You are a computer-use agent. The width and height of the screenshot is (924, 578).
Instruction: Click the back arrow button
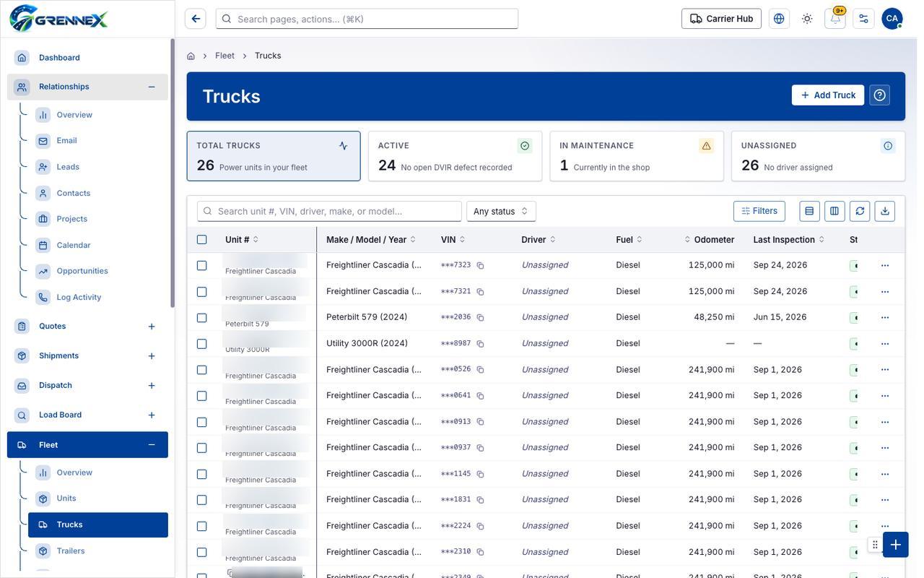coord(196,19)
